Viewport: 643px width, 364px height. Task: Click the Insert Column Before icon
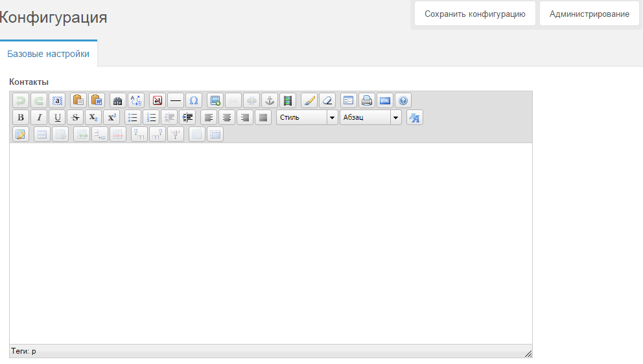139,135
